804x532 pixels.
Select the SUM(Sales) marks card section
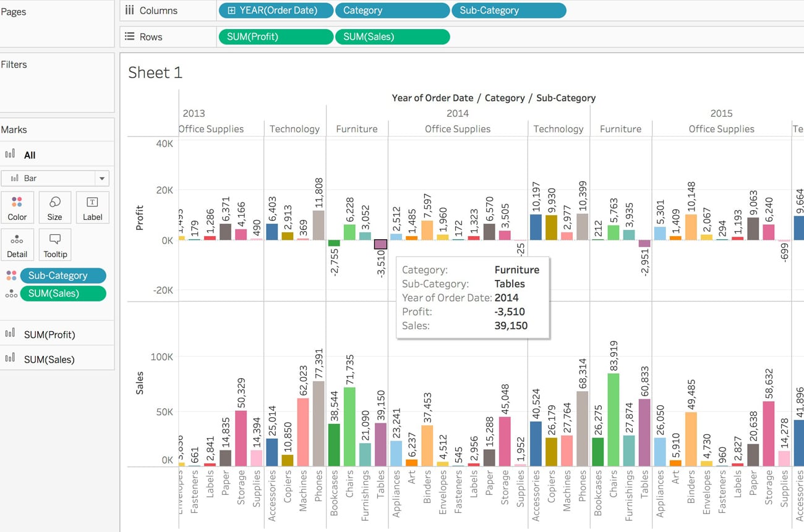pyautogui.click(x=49, y=359)
